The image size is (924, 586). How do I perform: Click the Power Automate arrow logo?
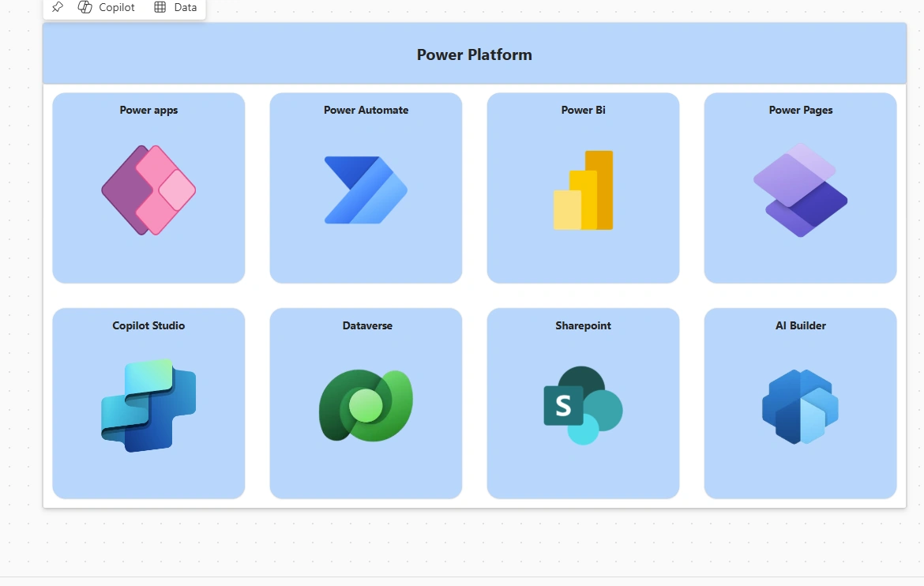(366, 190)
